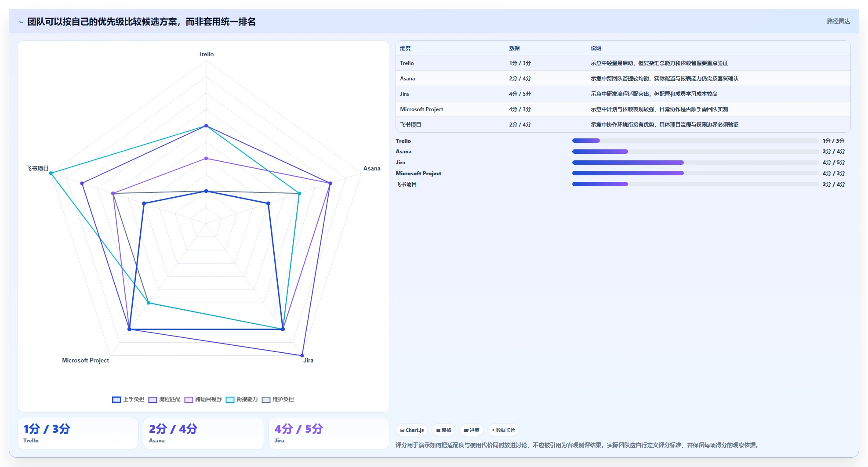Image resolution: width=868 pixels, height=467 pixels.
Task: Click the 飞书项目 progress bar
Action: click(x=695, y=184)
